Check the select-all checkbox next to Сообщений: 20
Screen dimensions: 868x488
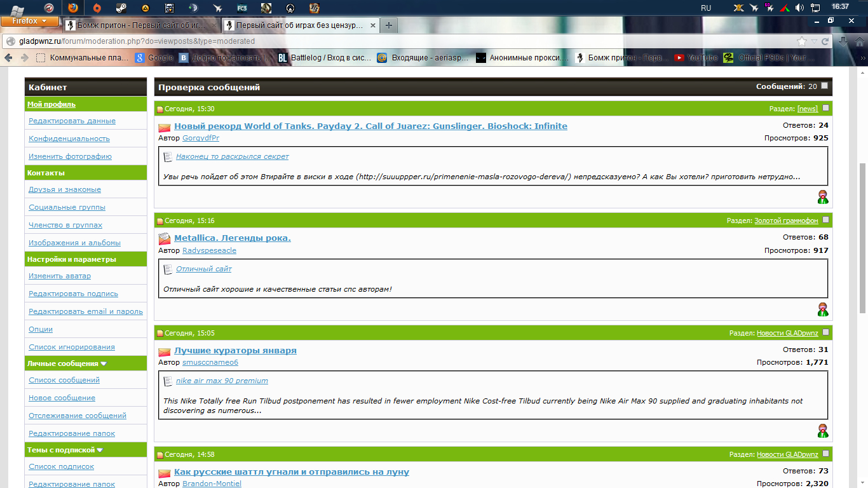click(825, 86)
